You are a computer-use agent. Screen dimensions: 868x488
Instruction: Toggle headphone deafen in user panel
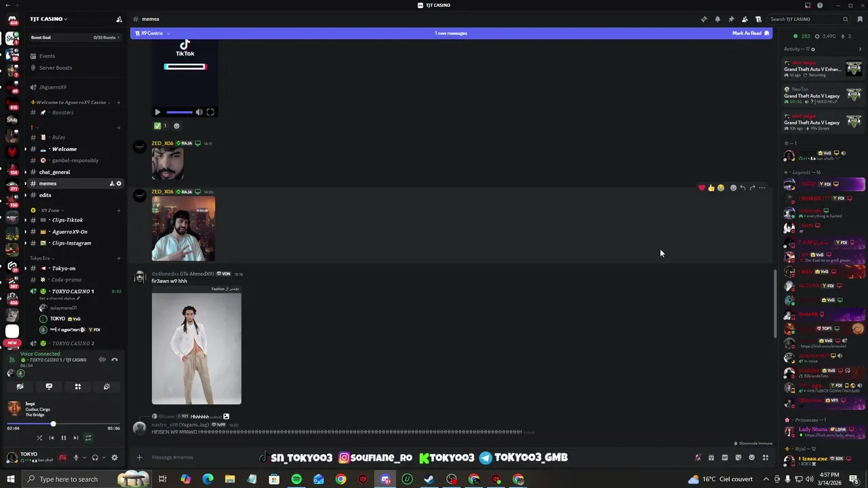[95, 458]
